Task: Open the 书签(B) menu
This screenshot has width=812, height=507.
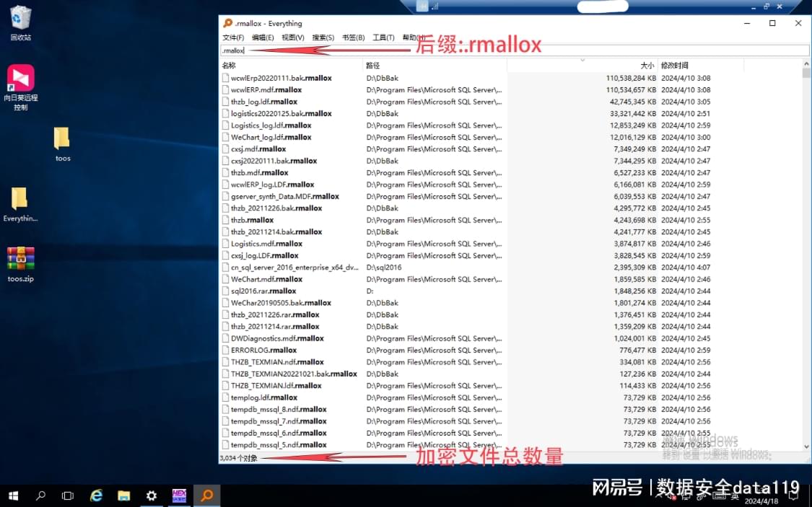Action: pos(353,37)
